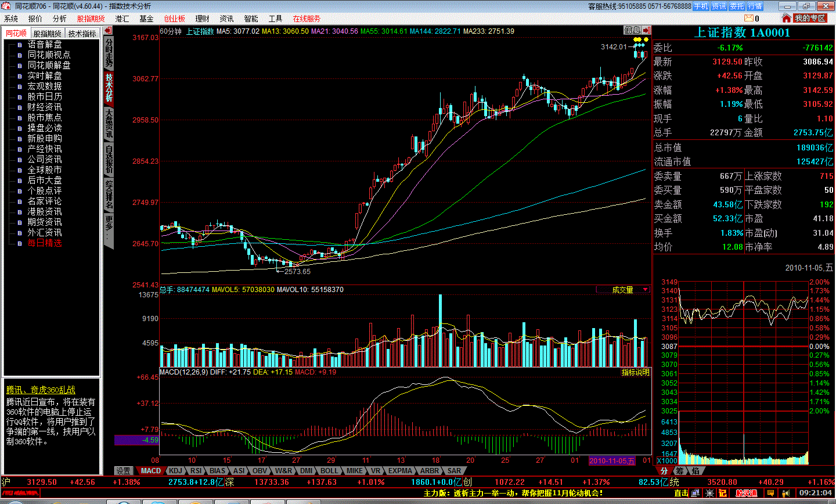The width and height of the screenshot is (836, 504).
Task: Switch to the EXPMA indicator tab
Action: click(400, 471)
